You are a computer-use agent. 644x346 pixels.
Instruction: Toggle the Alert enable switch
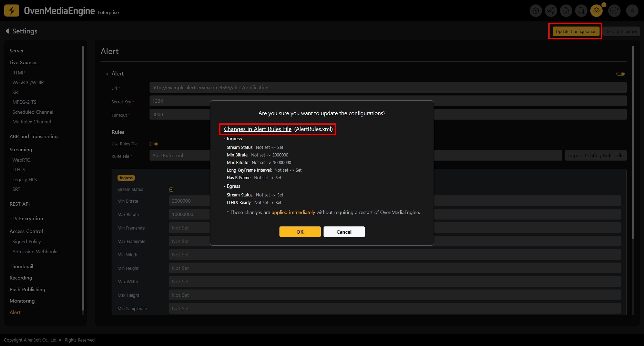point(620,74)
